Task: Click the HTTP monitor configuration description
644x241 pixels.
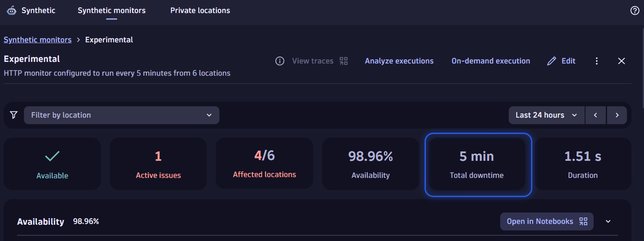Action: tap(117, 73)
